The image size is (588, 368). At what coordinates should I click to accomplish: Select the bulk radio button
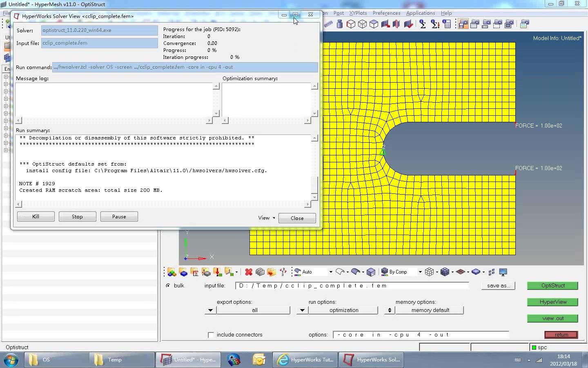(168, 285)
